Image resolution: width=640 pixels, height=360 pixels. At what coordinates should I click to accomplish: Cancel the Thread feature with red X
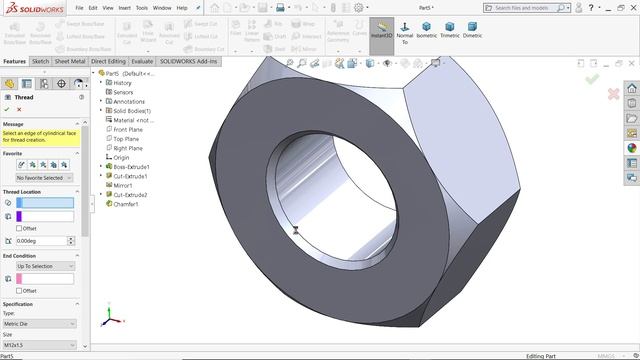click(19, 109)
